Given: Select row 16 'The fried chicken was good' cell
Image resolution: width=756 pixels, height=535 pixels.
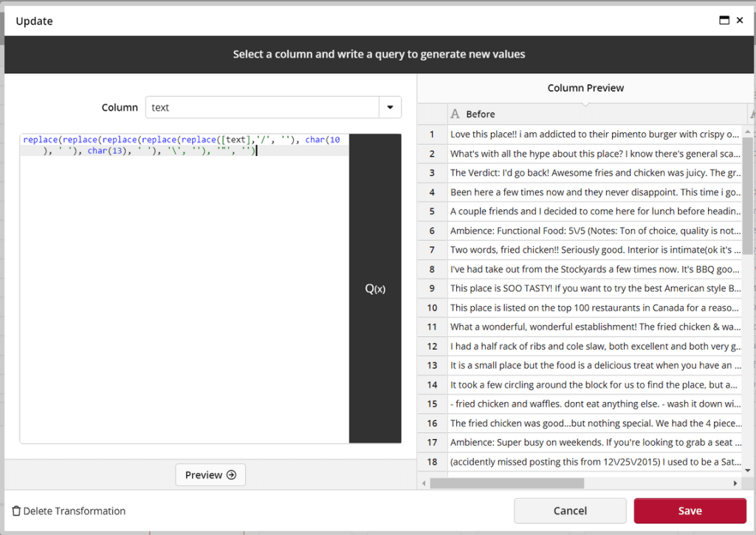Looking at the screenshot, I should click(595, 423).
